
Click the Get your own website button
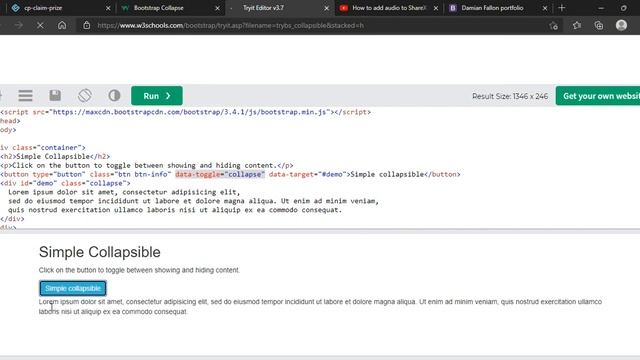[598, 96]
